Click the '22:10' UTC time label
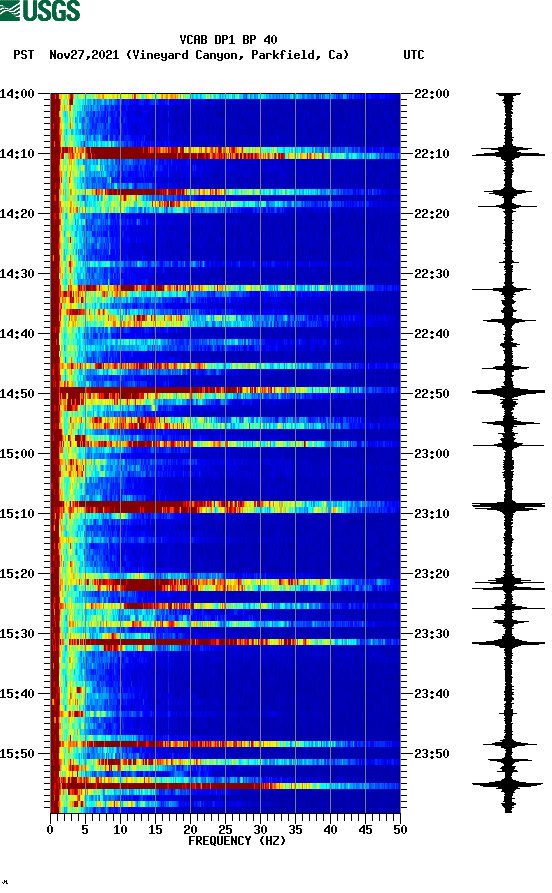552x893 pixels. point(432,154)
